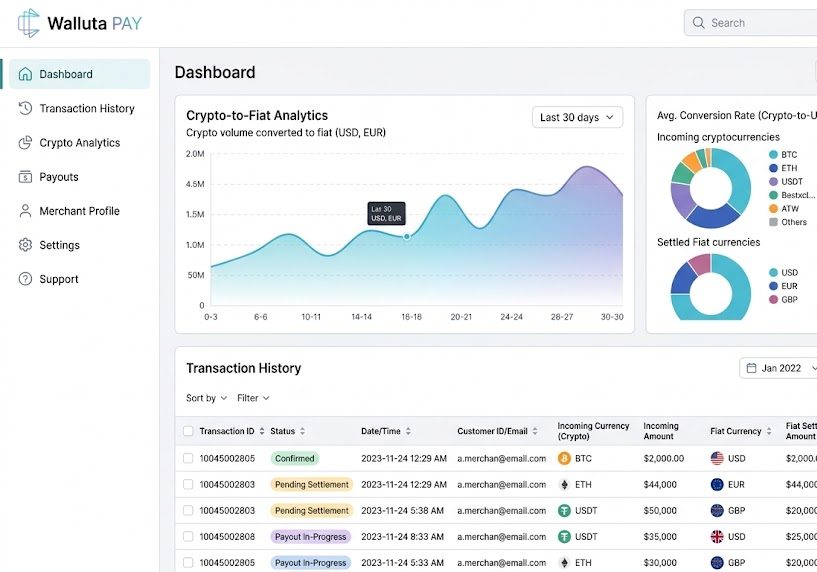This screenshot has width=817, height=572.
Task: Click the Support question mark icon
Action: tap(25, 279)
